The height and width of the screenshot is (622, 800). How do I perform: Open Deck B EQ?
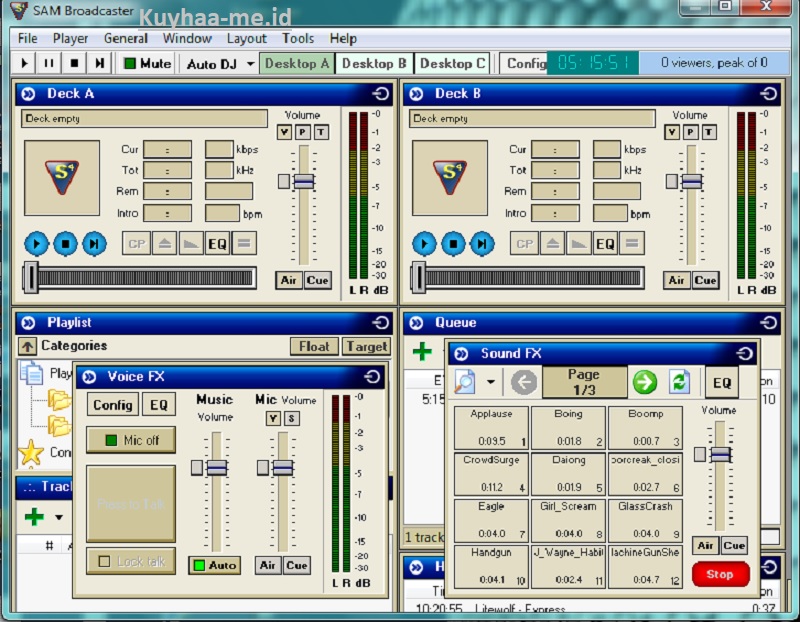(606, 243)
